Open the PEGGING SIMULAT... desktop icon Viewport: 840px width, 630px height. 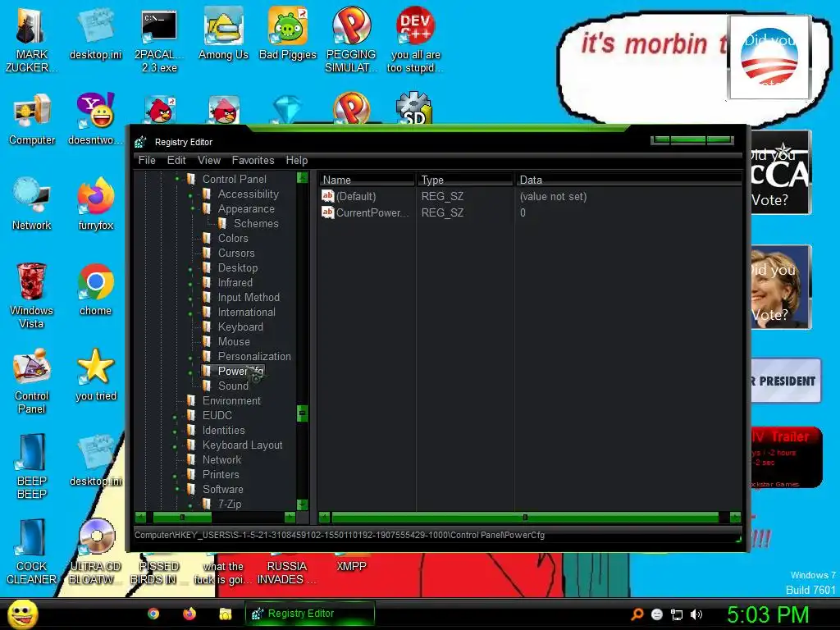click(351, 41)
